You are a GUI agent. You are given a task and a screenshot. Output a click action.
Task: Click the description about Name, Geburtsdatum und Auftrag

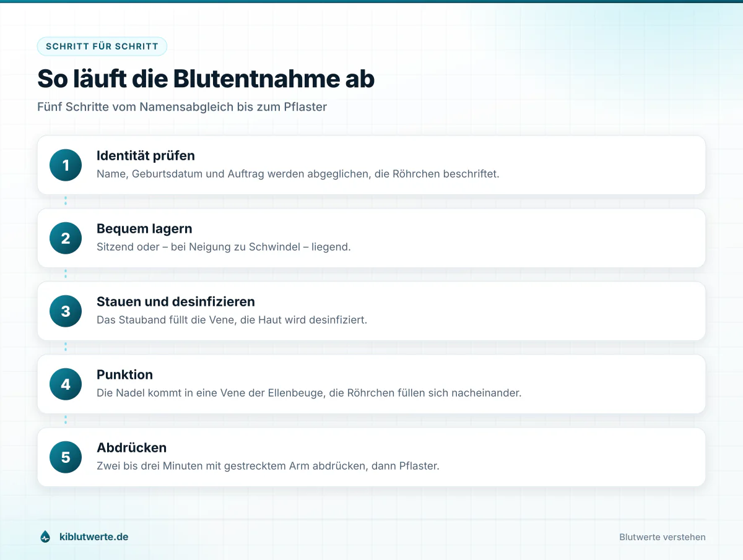(x=298, y=174)
